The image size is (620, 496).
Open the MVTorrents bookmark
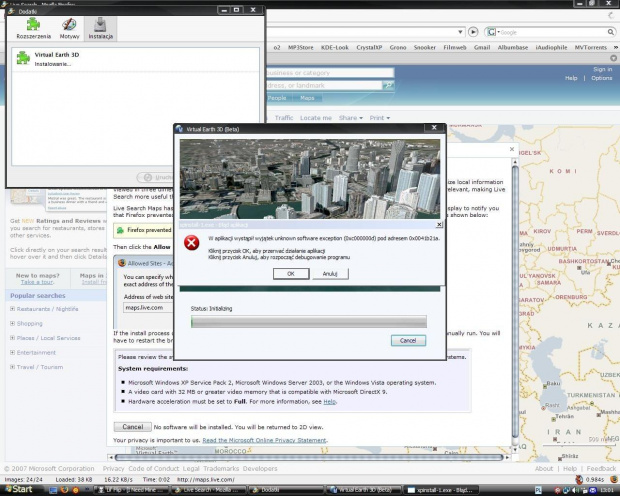(591, 47)
